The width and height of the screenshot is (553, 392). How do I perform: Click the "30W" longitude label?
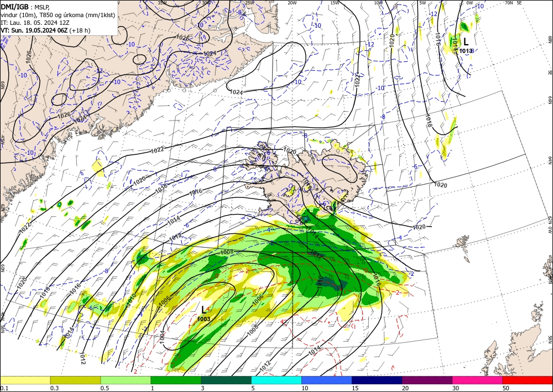pos(206,3)
